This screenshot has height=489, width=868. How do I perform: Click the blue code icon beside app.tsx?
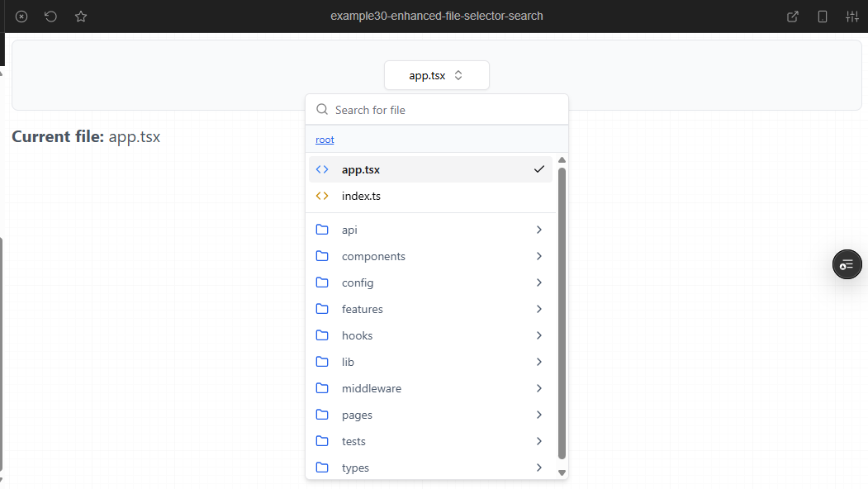[x=322, y=170]
